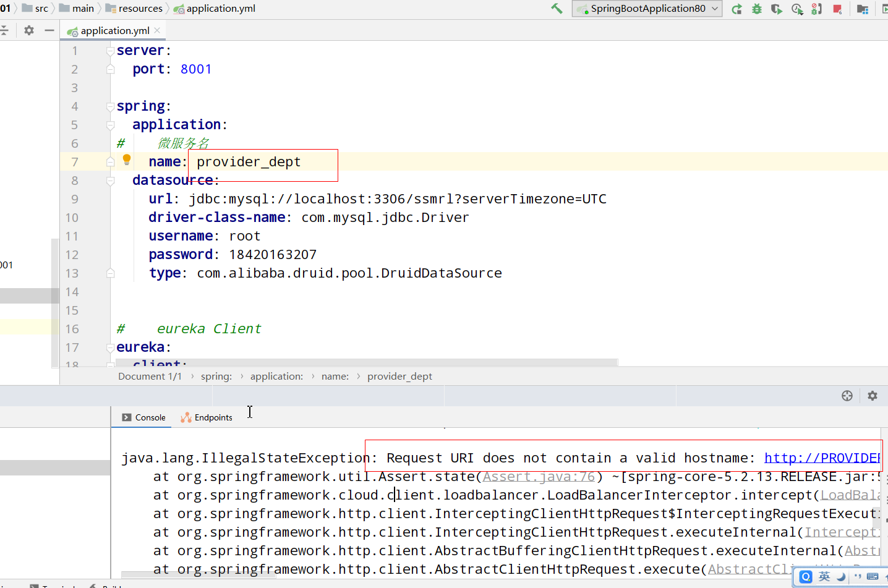This screenshot has width=888, height=588.
Task: Toggle the input method punctuation mode icon
Action: click(857, 577)
